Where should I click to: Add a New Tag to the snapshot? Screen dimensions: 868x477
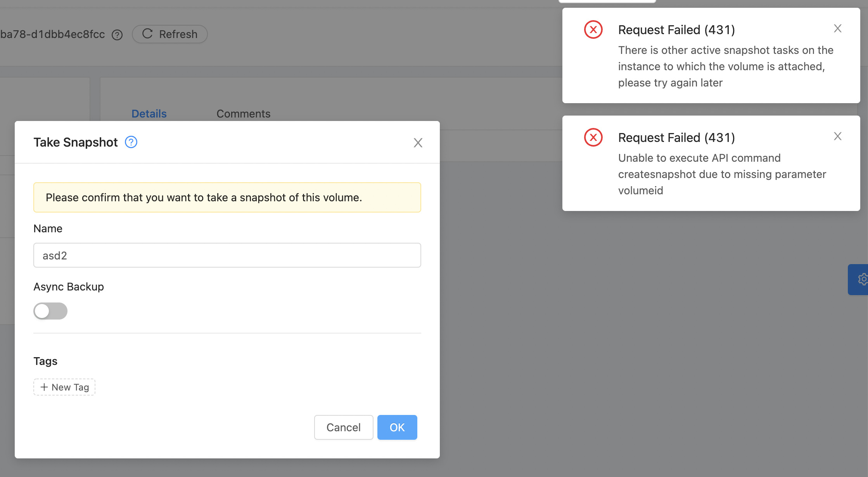coord(64,387)
